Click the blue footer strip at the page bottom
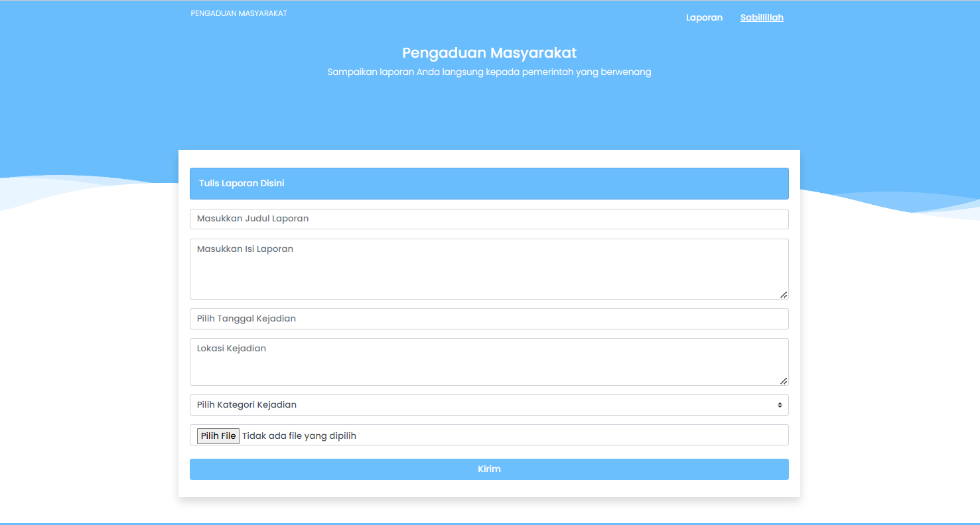This screenshot has height=525, width=980. (490, 523)
